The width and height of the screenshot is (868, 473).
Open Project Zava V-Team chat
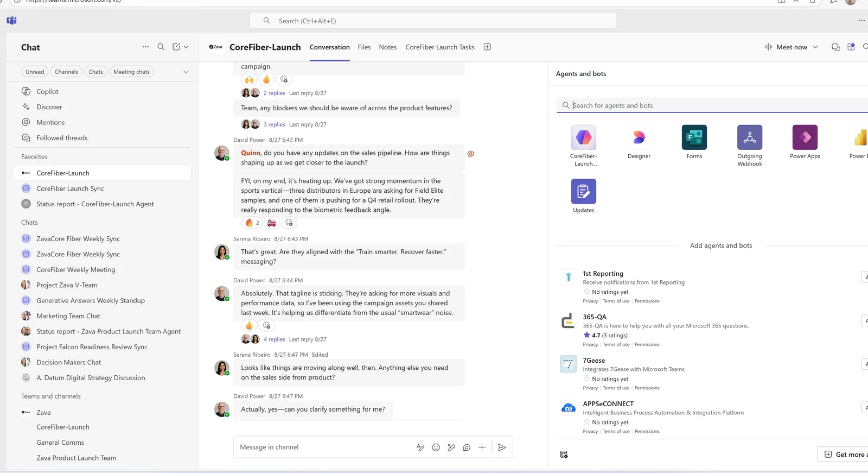102,285
